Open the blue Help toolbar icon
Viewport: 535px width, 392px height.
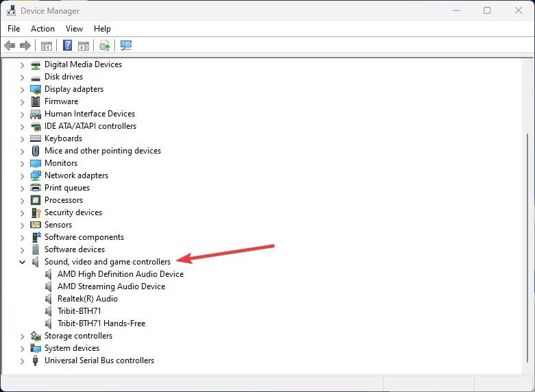[x=68, y=45]
